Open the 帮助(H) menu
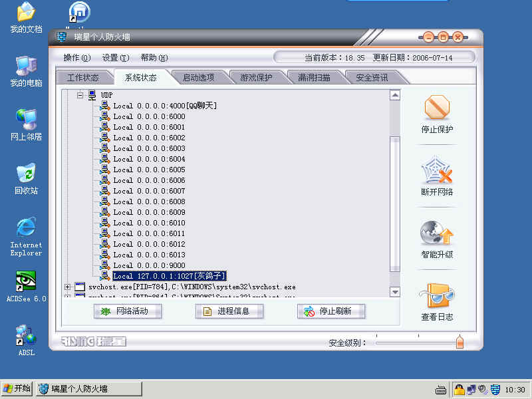Screen dimensions: 532x399 154,58
